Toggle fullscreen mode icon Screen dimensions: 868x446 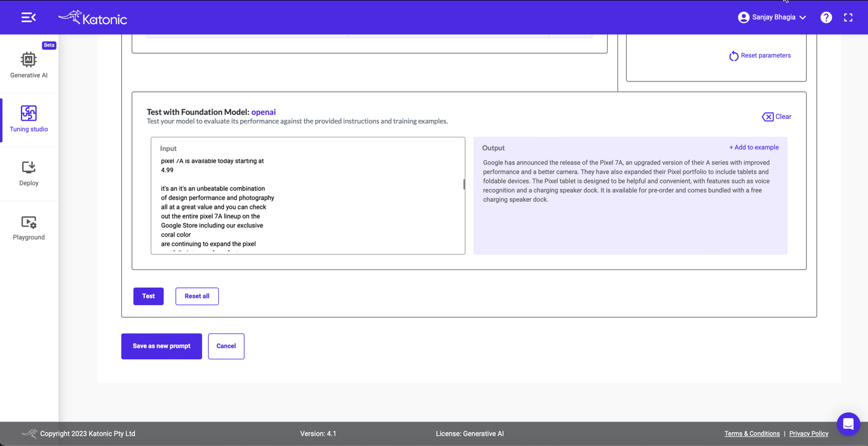[848, 17]
